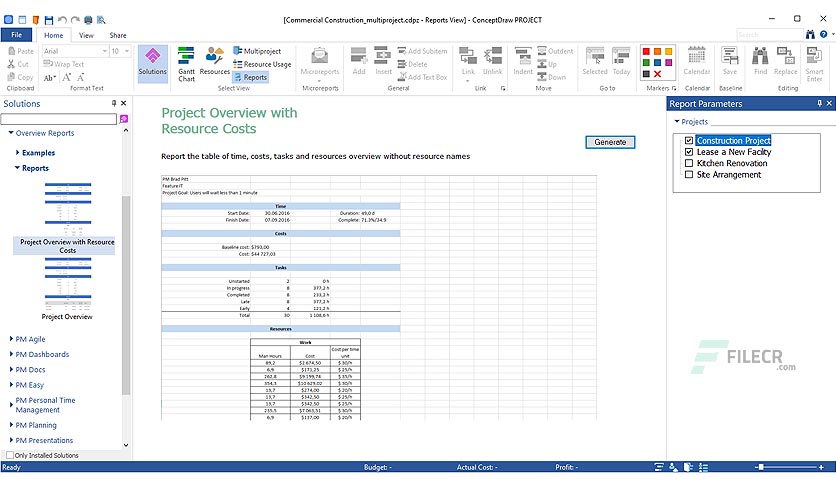Expand the PM Dashboards solution
This screenshot has width=836, height=484.
(11, 354)
